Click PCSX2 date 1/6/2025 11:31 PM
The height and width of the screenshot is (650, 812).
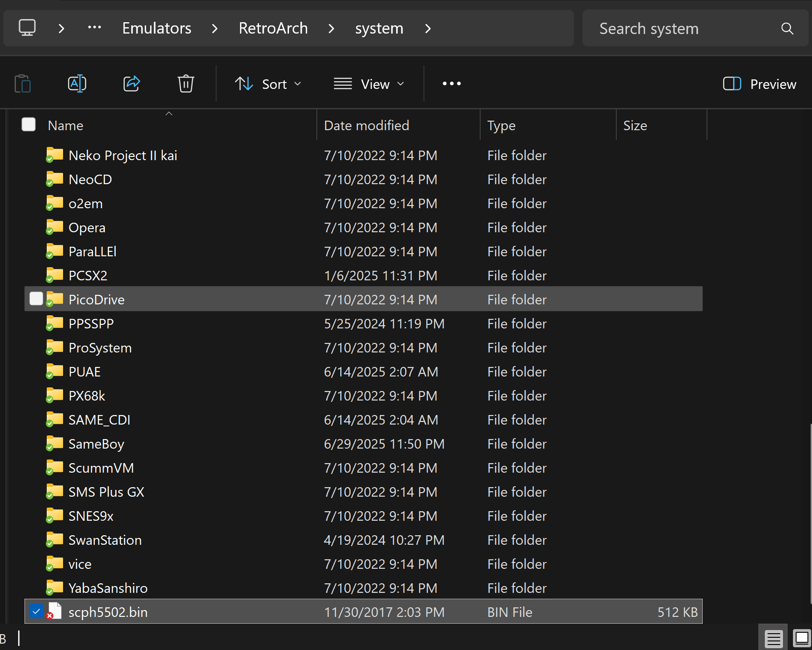coord(381,275)
